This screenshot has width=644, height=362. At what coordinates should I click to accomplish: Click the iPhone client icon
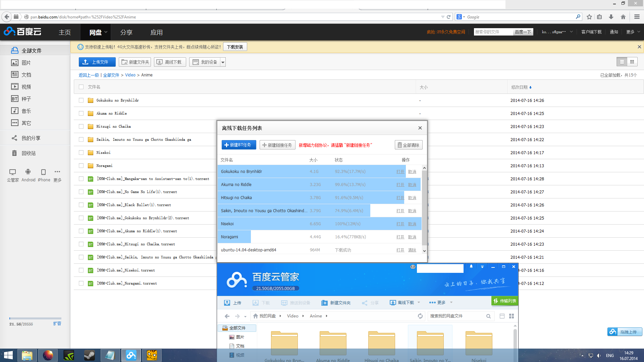pyautogui.click(x=44, y=176)
